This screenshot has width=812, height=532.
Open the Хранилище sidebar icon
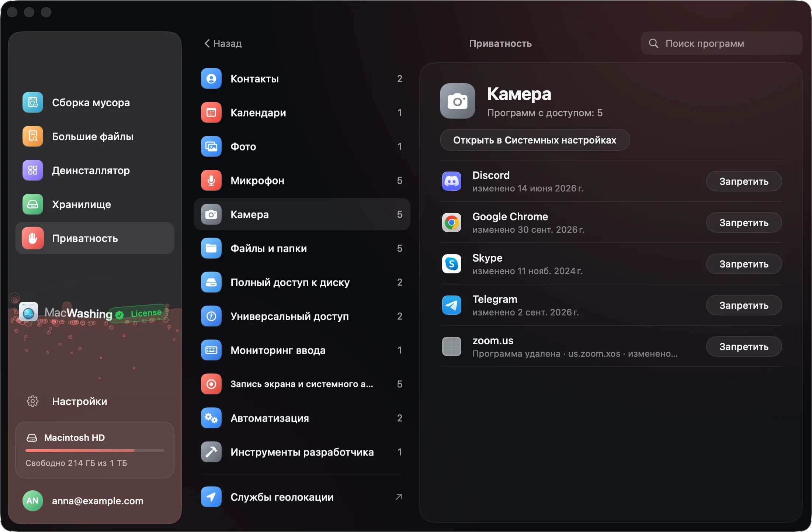[x=33, y=204]
